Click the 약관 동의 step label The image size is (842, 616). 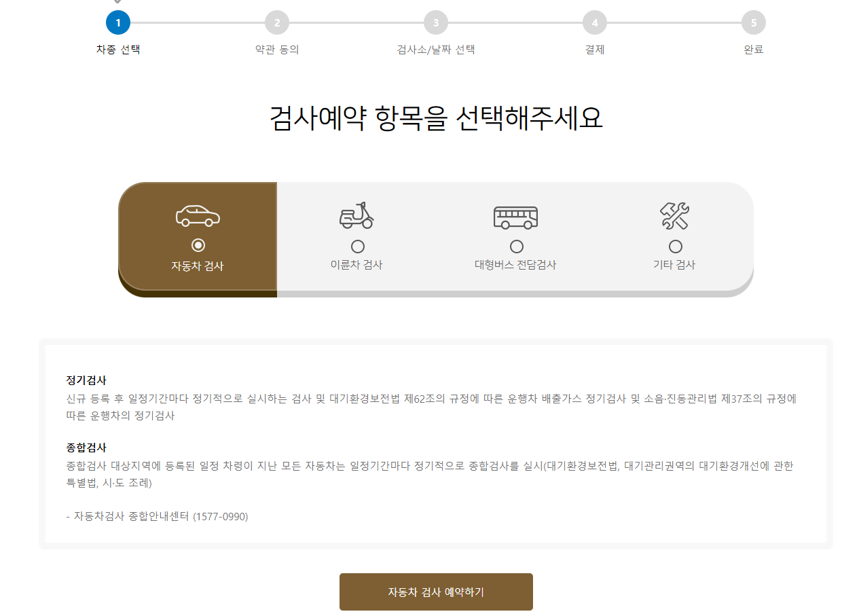pyautogui.click(x=276, y=49)
